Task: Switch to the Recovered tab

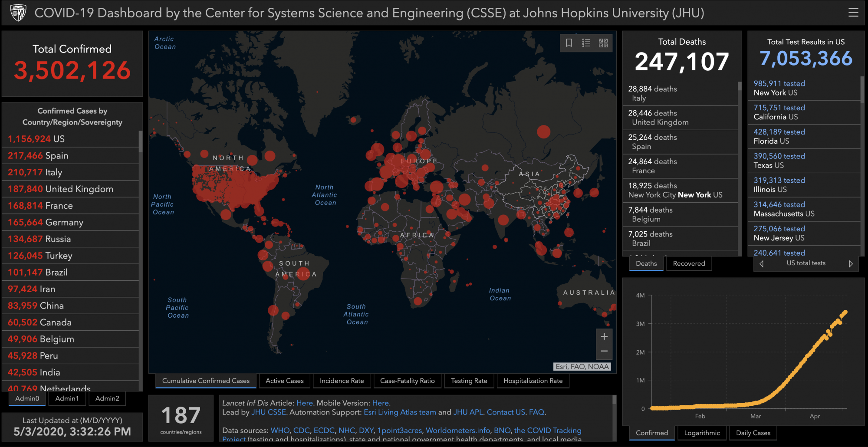Action: pos(689,263)
